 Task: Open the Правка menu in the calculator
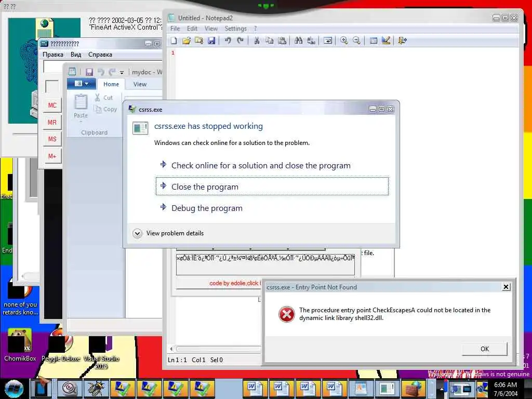pyautogui.click(x=52, y=54)
